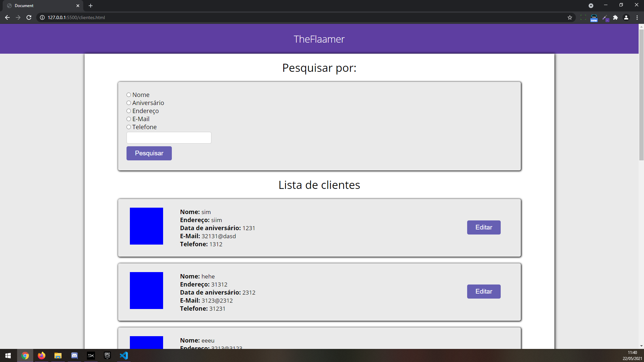Select the Document tab
The height and width of the screenshot is (362, 644).
(x=44, y=6)
